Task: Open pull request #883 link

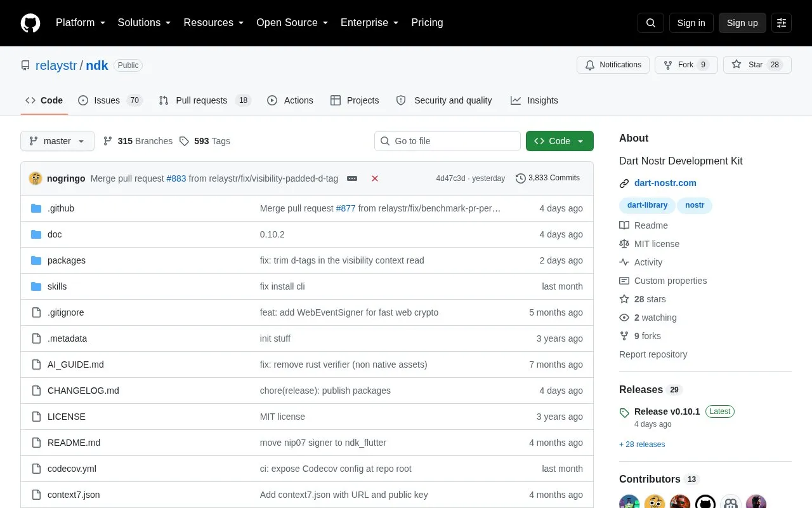Action: point(176,178)
